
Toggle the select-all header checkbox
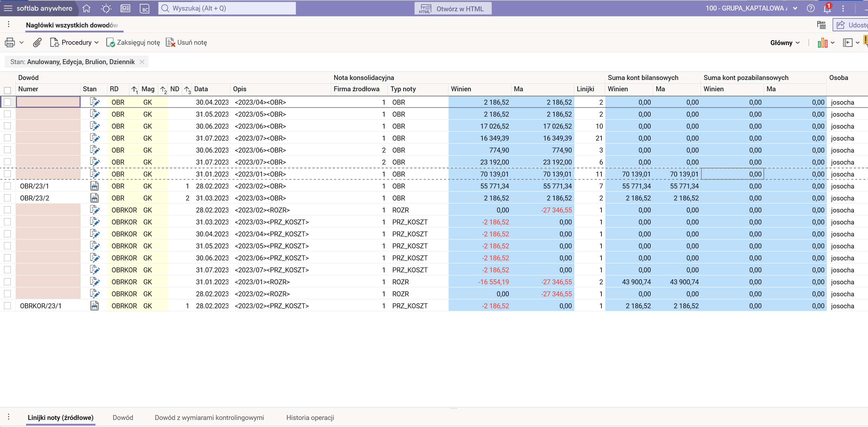(x=7, y=90)
